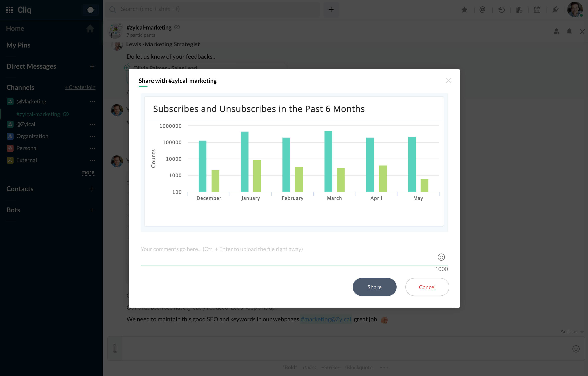Click the emoji icon in comment box
The width and height of the screenshot is (588, 376).
click(441, 257)
